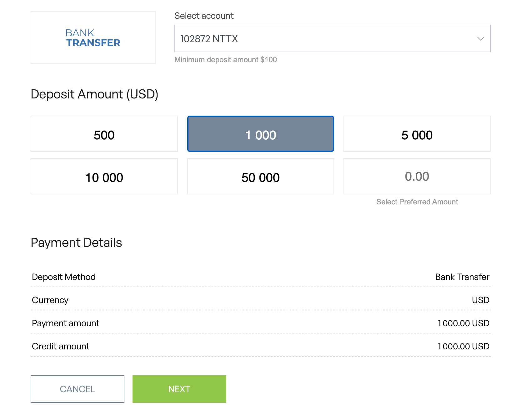Click the custom amount field showing 0.00
Screen dimensions: 532x415
tap(417, 176)
